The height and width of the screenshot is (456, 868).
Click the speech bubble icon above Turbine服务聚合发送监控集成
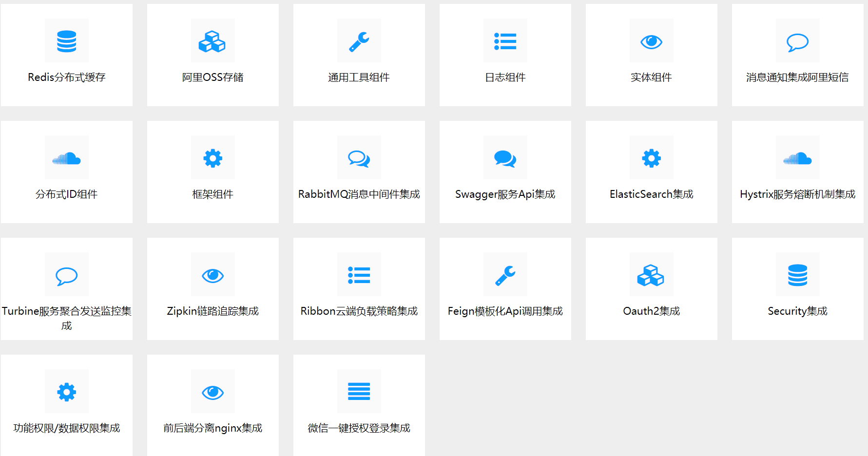[x=67, y=276]
